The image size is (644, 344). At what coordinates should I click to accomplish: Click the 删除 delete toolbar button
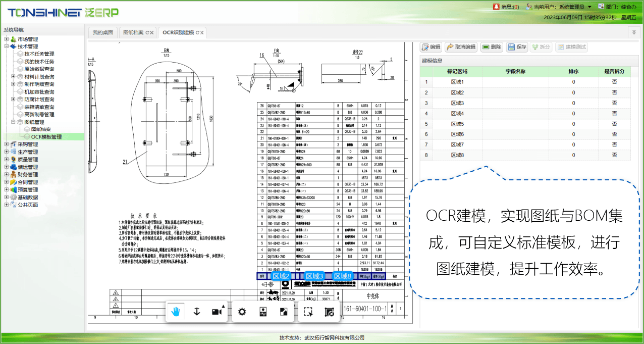click(492, 47)
